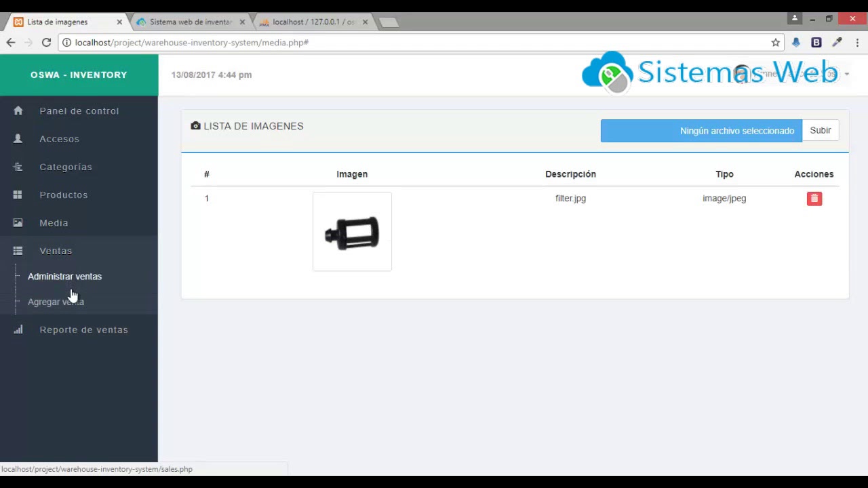Screen dimensions: 868x488
Task: Click the Descripción column header
Action: click(570, 174)
